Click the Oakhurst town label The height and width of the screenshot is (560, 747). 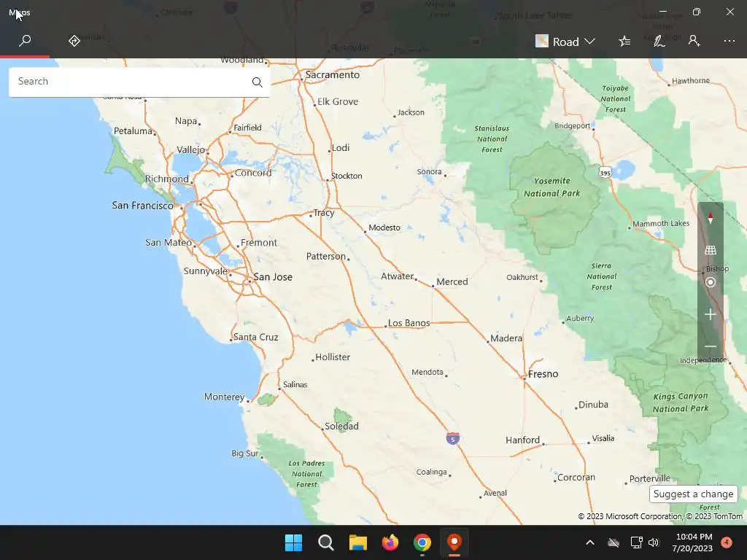point(522,277)
